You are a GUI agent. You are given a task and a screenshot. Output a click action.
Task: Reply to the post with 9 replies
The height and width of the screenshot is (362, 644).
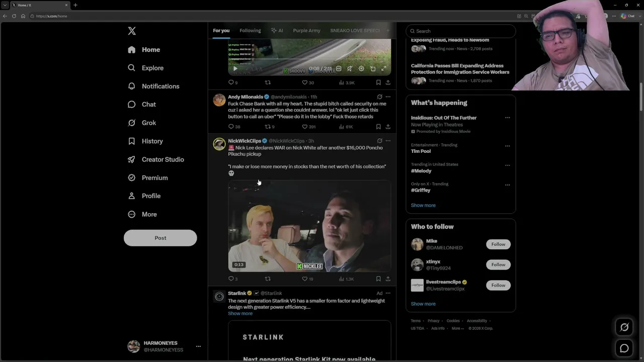pyautogui.click(x=233, y=82)
